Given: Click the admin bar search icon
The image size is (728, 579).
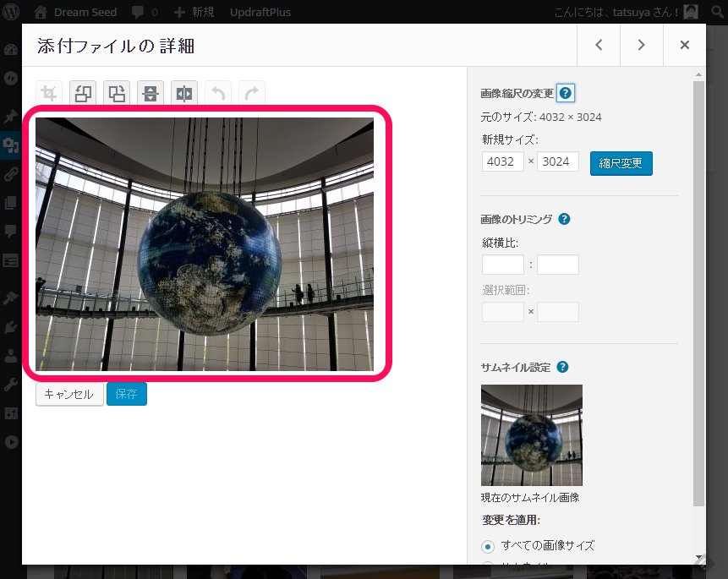Looking at the screenshot, I should pyautogui.click(x=718, y=12).
